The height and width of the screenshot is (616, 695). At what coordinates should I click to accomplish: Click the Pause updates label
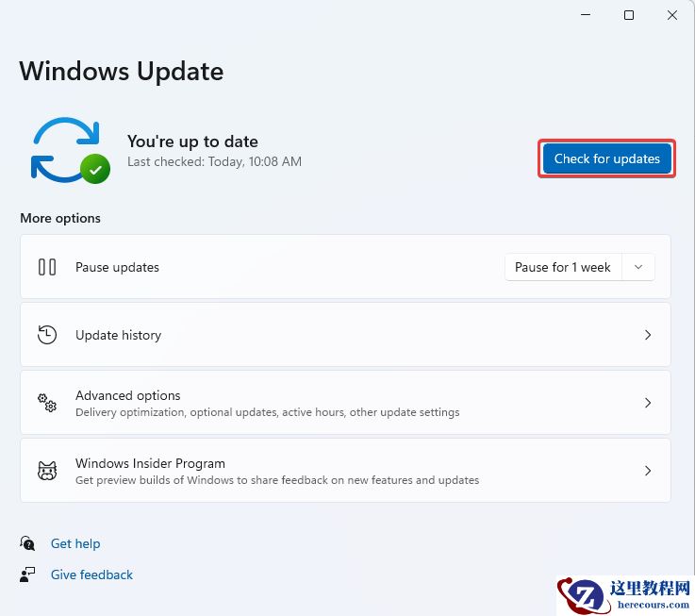click(117, 267)
